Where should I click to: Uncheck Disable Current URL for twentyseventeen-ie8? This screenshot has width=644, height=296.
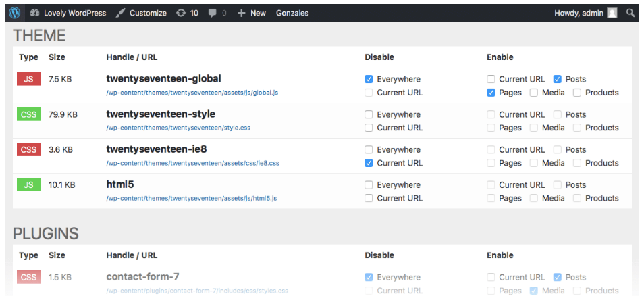[369, 164]
